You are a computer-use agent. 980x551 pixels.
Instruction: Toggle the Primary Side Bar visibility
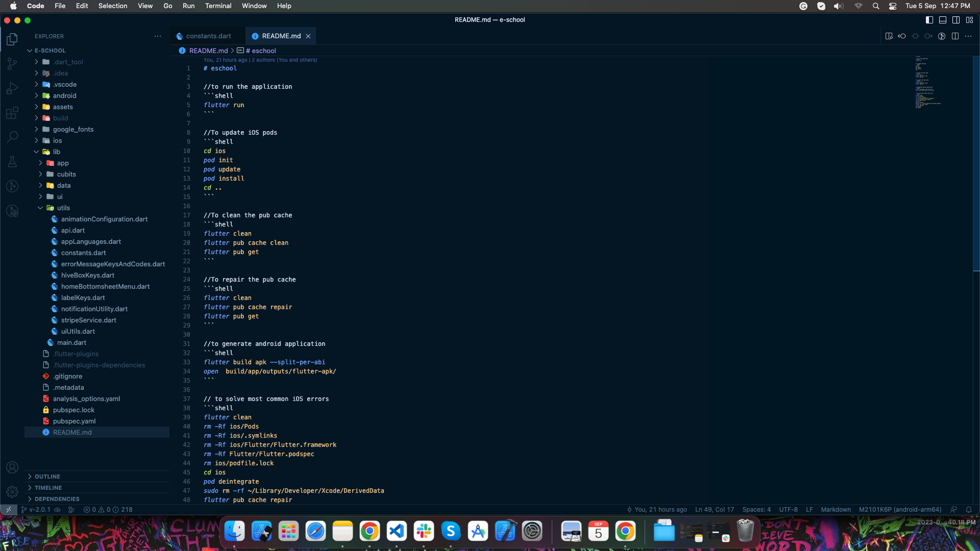coord(928,20)
